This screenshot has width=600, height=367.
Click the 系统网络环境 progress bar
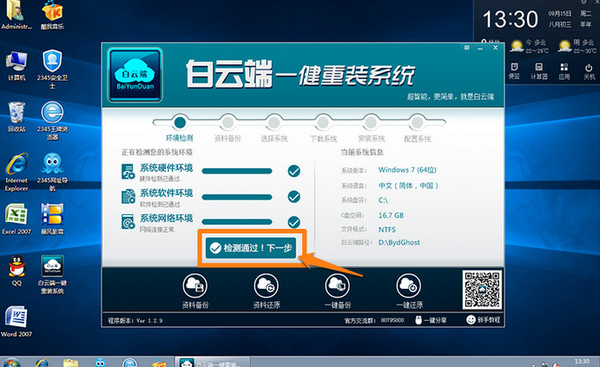237,222
